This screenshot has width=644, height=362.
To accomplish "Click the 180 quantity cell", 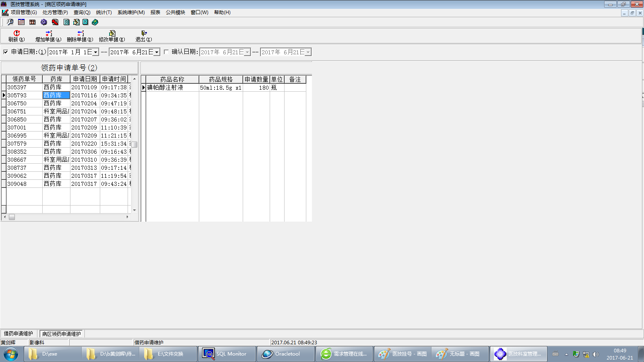I will pos(256,88).
